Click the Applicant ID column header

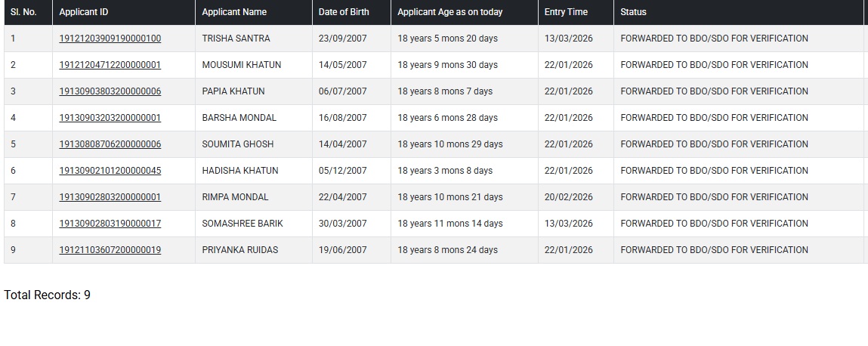pos(82,12)
